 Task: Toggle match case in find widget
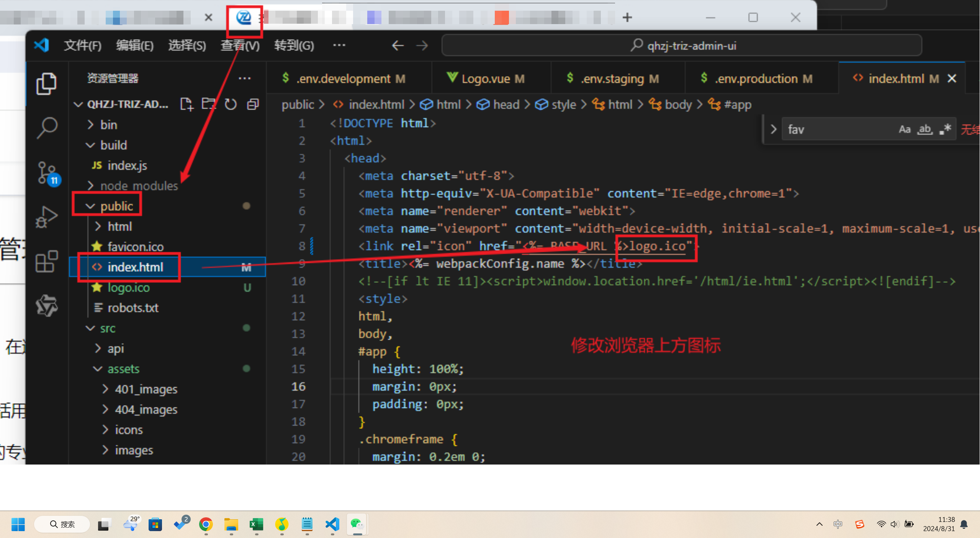click(x=905, y=129)
